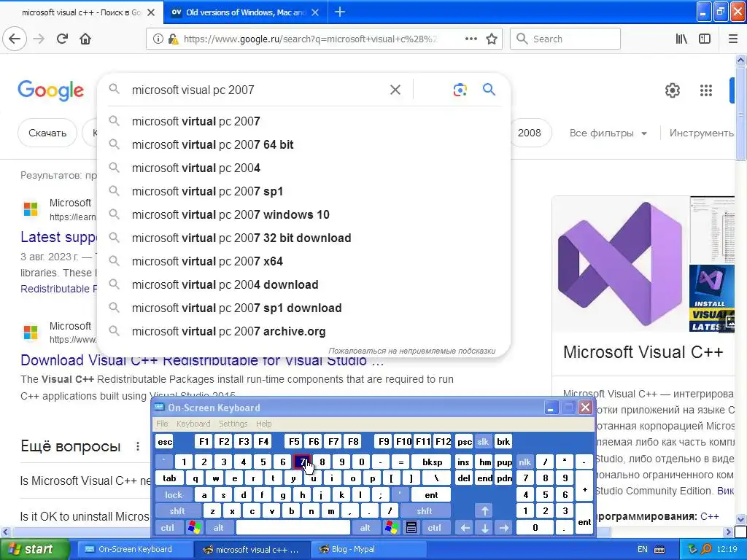Switch to the Old versions of Windows tab
The width and height of the screenshot is (747, 560).
click(x=245, y=12)
